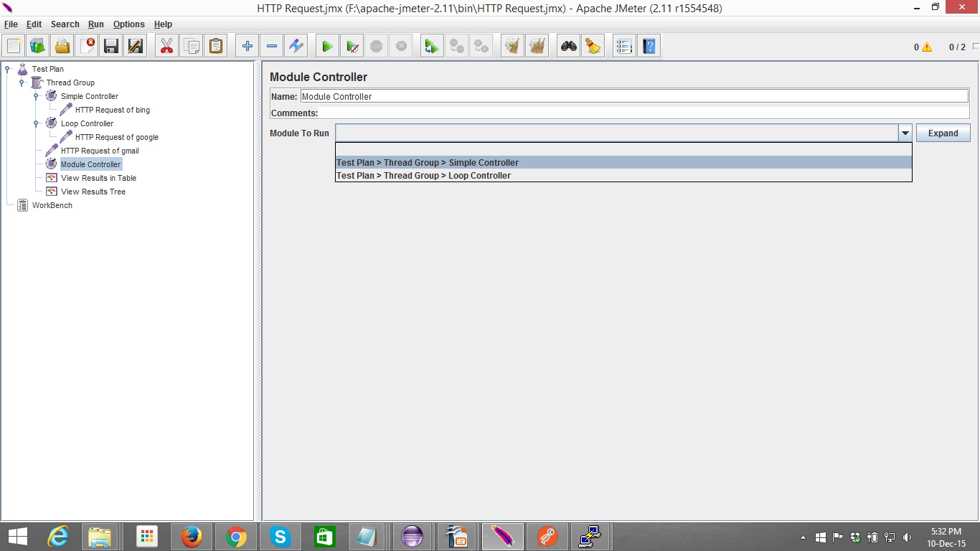Collapse the Loop Controller tree node
The height and width of the screenshot is (551, 980).
click(37, 123)
